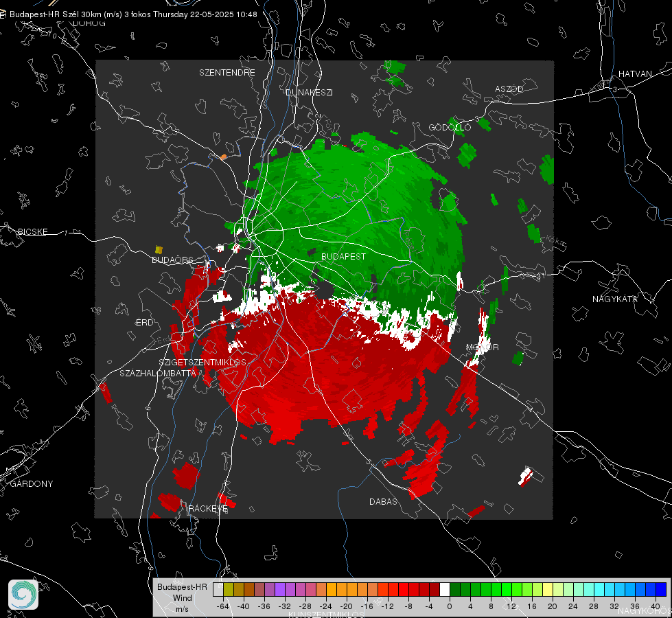Image resolution: width=672 pixels, height=618 pixels.
Task: Click the RÁCKEVE town label
Action: pos(208,508)
